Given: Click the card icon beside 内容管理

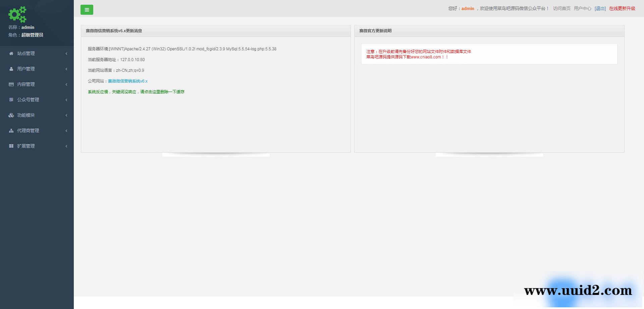Looking at the screenshot, I should 11,84.
